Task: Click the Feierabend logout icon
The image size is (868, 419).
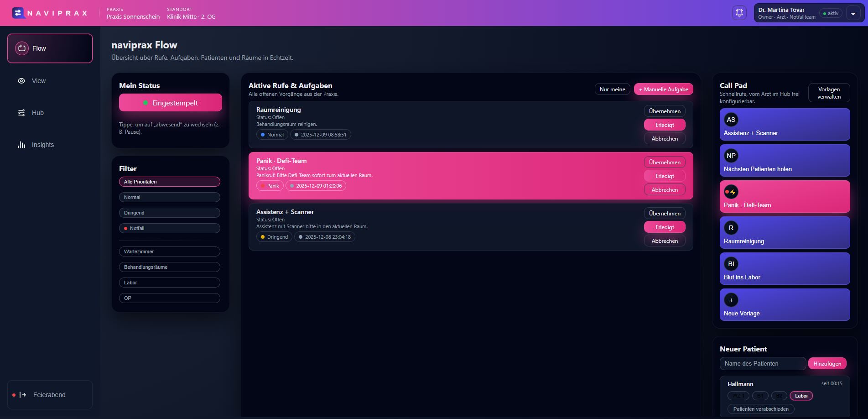Action: click(x=22, y=394)
